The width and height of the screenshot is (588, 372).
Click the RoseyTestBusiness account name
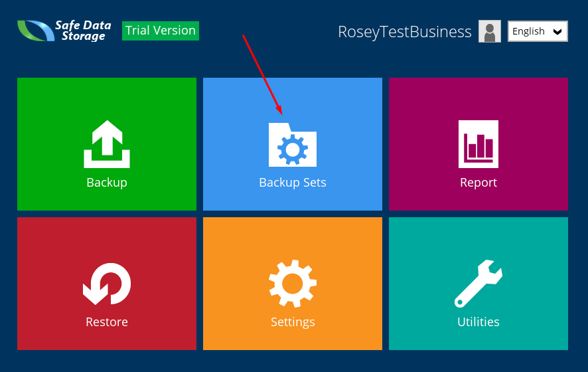click(405, 32)
